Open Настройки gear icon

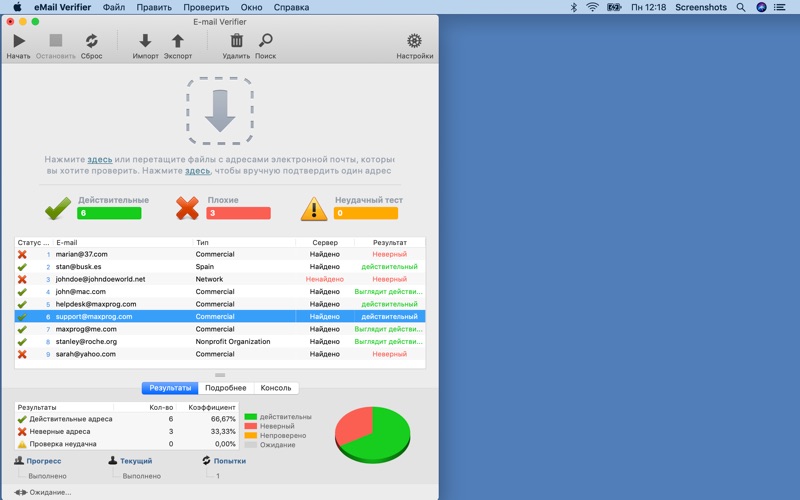pos(414,41)
